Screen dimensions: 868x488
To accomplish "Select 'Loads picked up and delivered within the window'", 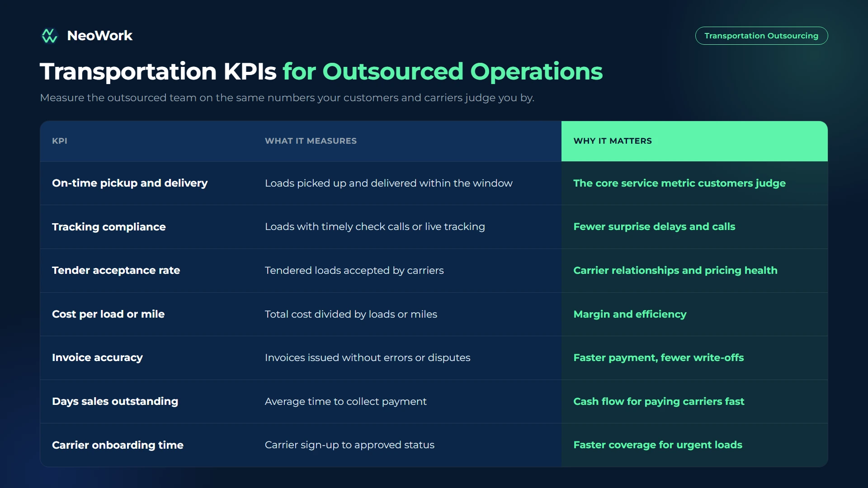I will [389, 183].
